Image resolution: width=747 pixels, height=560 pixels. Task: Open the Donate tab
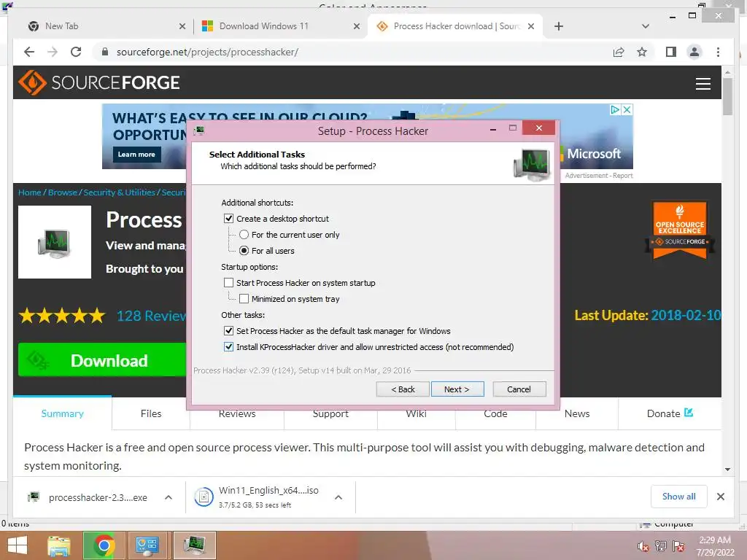coord(670,413)
